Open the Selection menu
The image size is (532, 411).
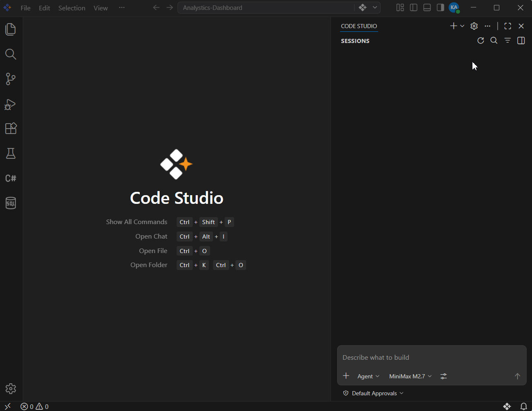click(x=72, y=8)
